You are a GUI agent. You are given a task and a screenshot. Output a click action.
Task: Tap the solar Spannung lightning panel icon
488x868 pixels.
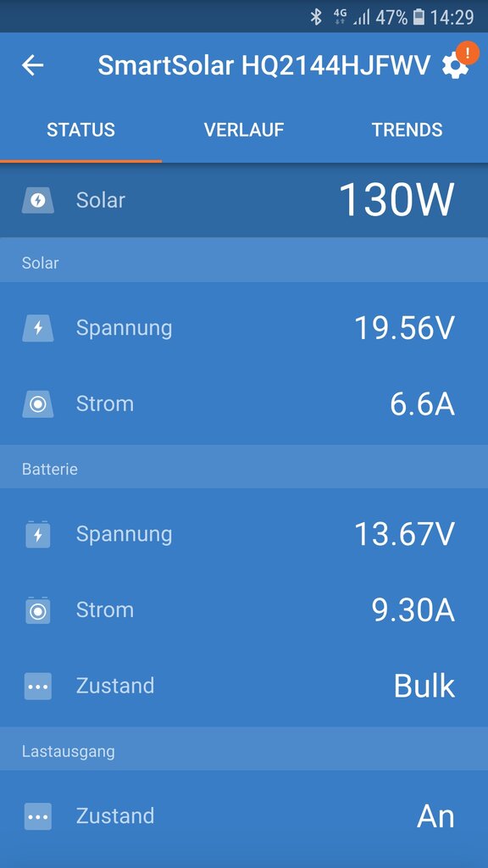[x=37, y=328]
